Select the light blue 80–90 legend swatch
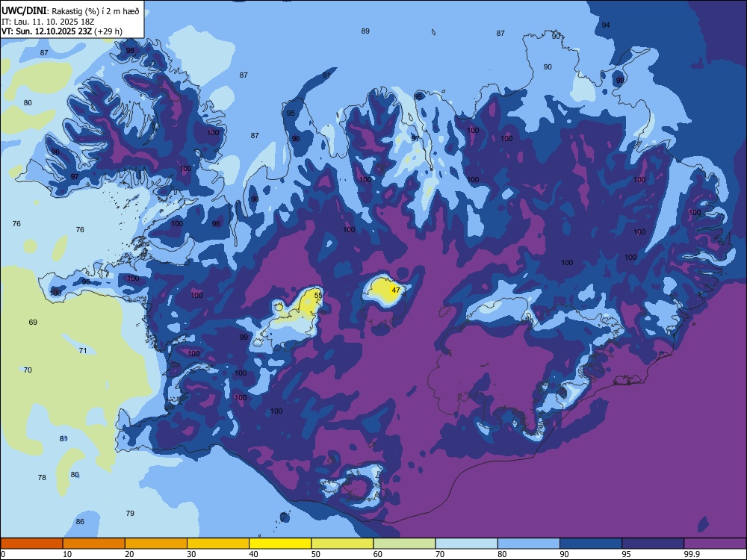 pos(528,544)
